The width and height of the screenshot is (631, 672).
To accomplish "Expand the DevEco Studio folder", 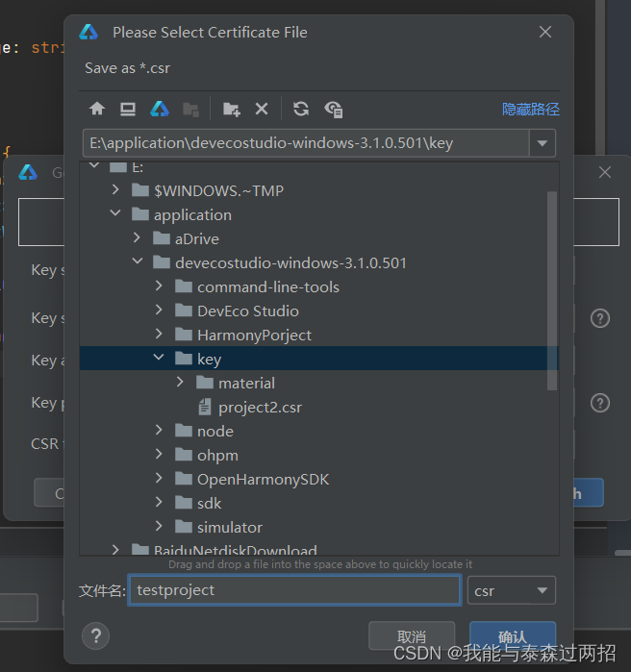I will tap(159, 310).
